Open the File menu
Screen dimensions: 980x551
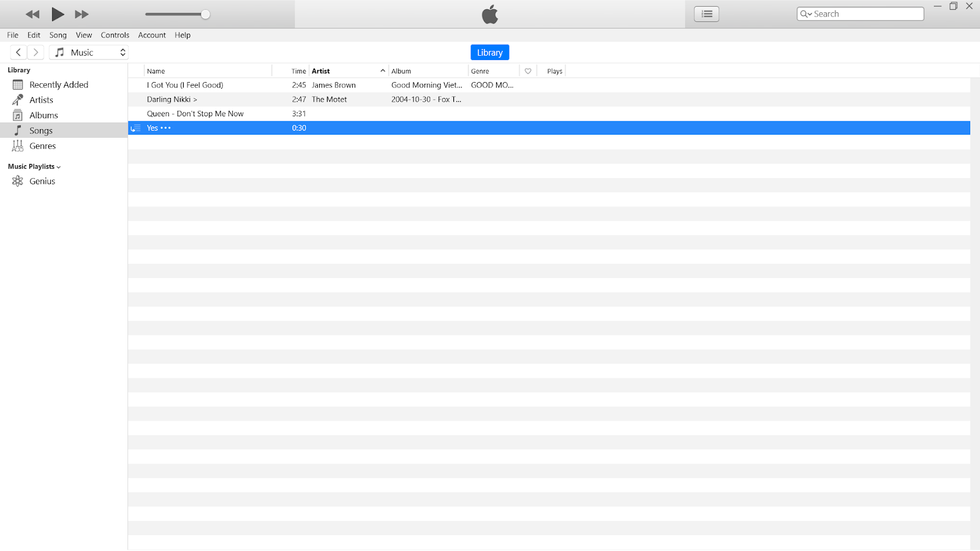point(13,35)
